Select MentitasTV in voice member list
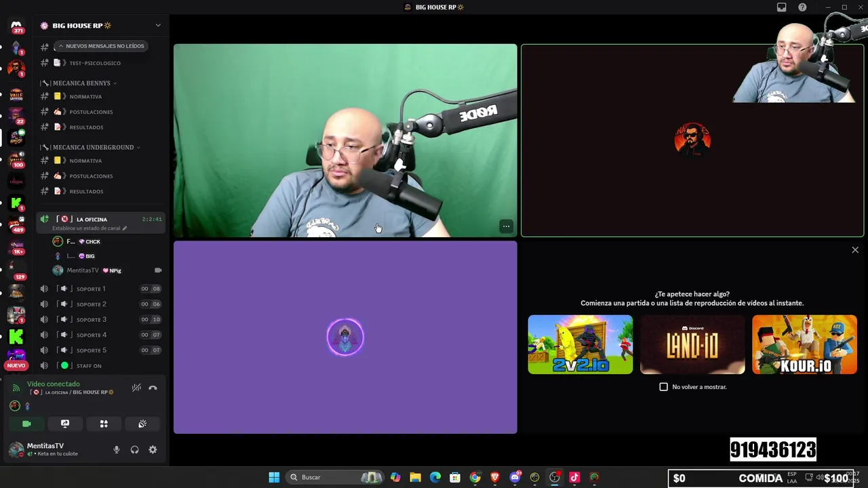 108,270
